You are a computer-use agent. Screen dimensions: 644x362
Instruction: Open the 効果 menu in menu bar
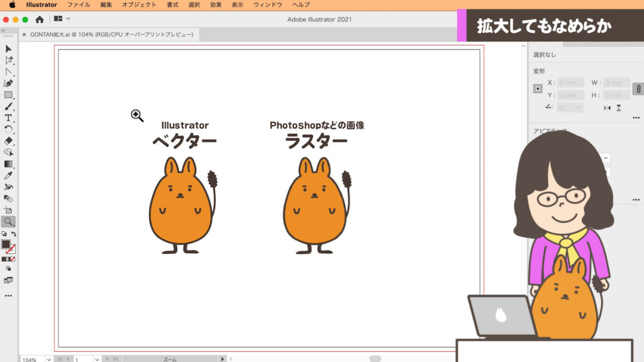tap(216, 4)
